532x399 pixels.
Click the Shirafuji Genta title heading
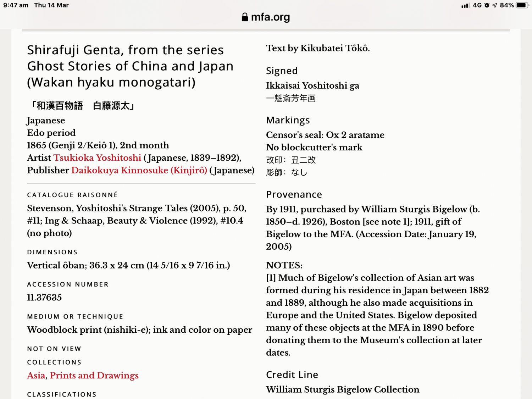click(x=130, y=66)
